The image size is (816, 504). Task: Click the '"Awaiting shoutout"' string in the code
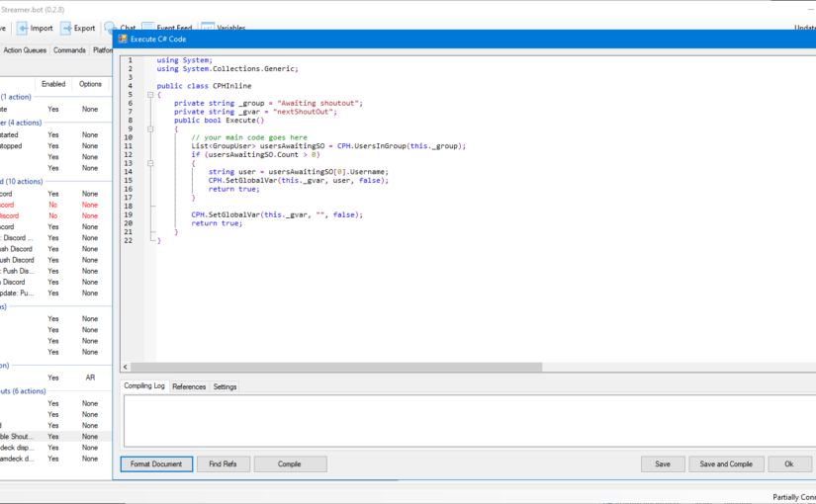point(318,103)
